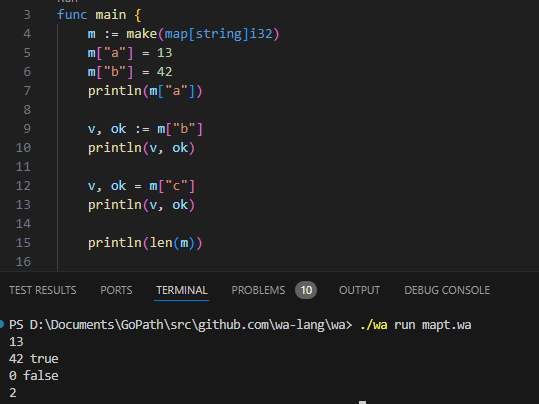Click 'println(v, ok)' on line 13
This screenshot has width=539, height=404.
coord(141,205)
